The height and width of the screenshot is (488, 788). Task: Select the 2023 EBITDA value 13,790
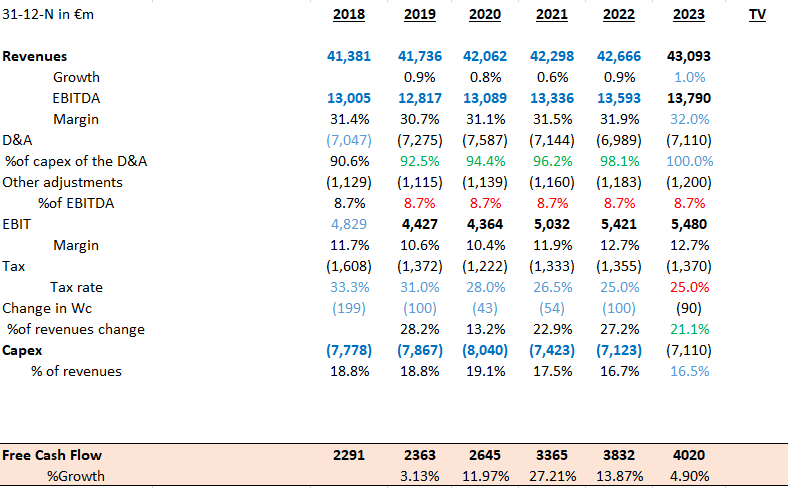688,99
